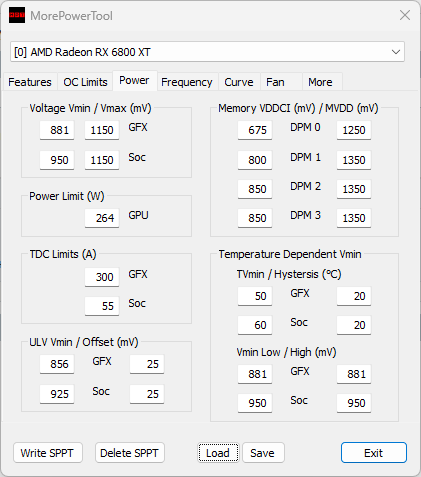Switch to the OC Limits tab
421x477 pixels.
pos(85,82)
